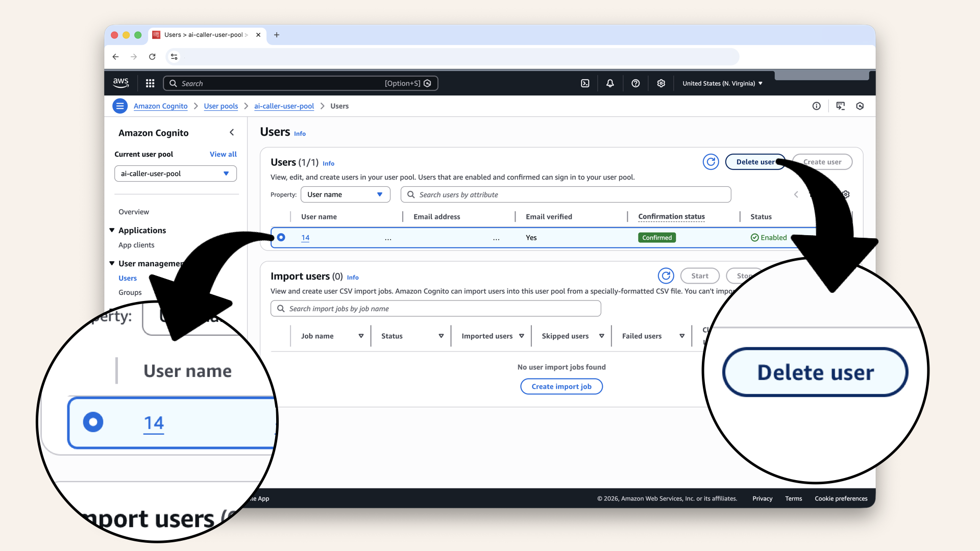Open the notifications bell

610,83
